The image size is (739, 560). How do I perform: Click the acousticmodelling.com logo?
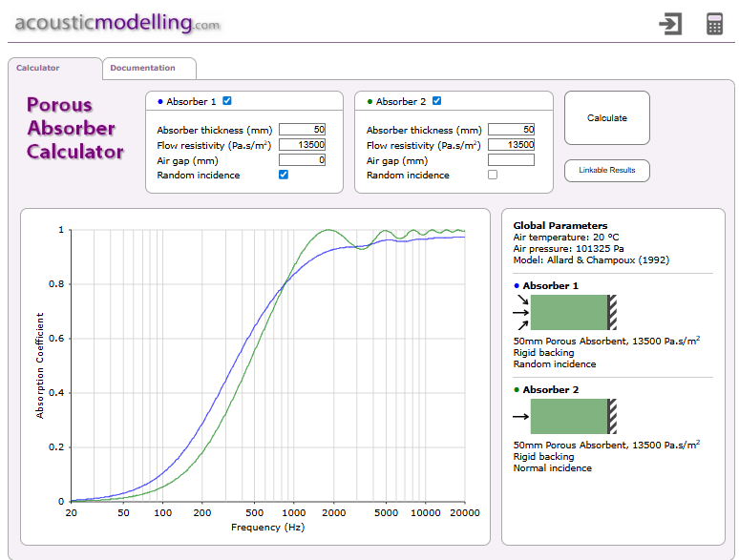point(117,23)
